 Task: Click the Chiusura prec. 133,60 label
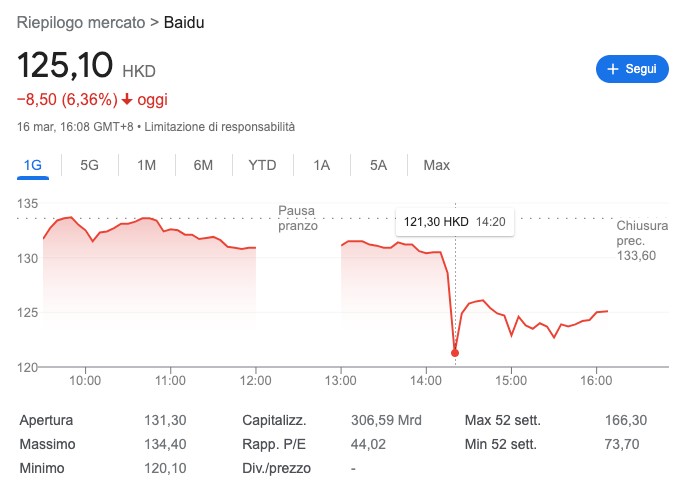point(642,241)
